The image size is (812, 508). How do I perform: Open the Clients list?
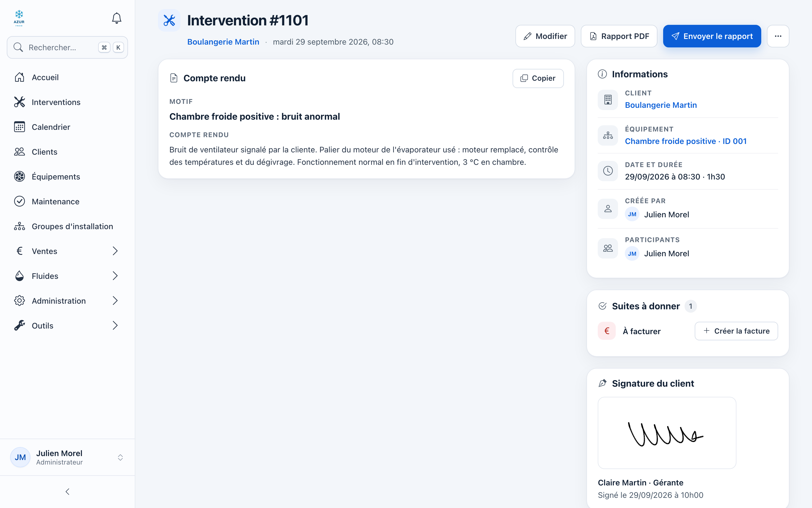(x=67, y=152)
